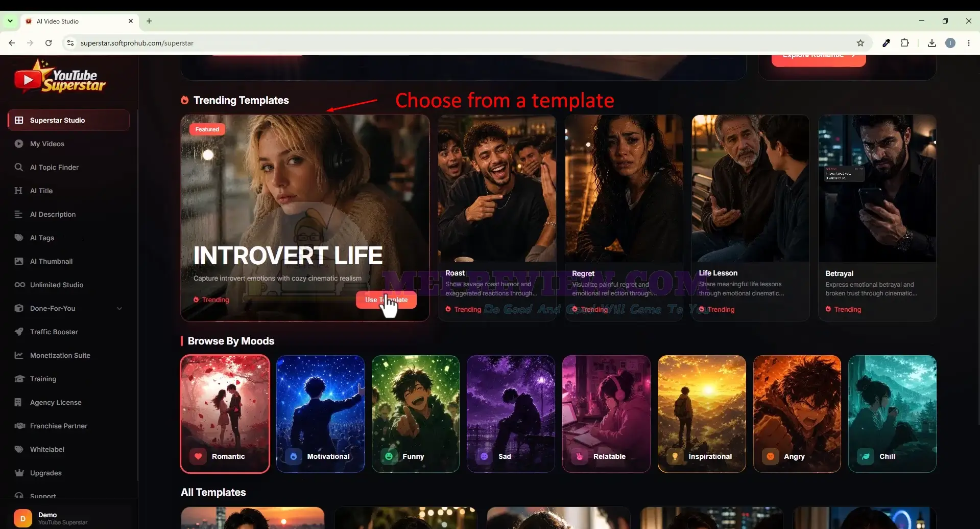Click the Unlimited Studio infinity icon
Image resolution: width=980 pixels, height=529 pixels.
pyautogui.click(x=19, y=285)
